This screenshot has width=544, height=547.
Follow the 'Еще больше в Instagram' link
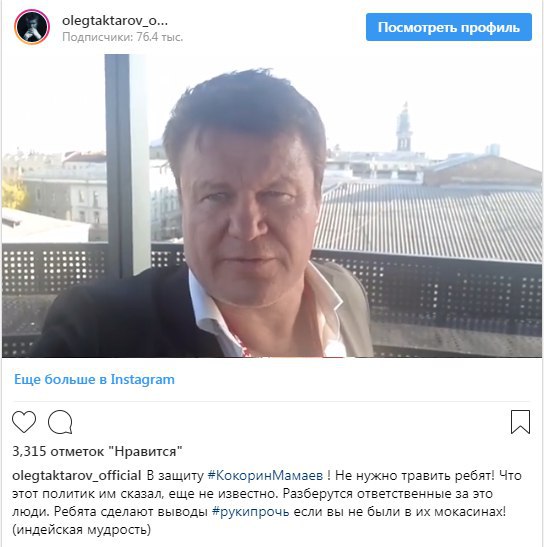[x=94, y=379]
